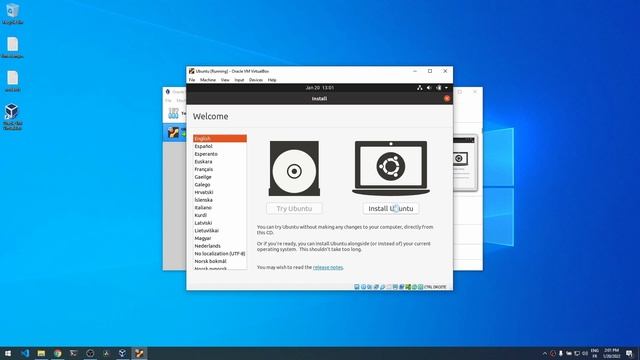Open the VirtualBox Input menu
640x360 pixels.
point(239,80)
